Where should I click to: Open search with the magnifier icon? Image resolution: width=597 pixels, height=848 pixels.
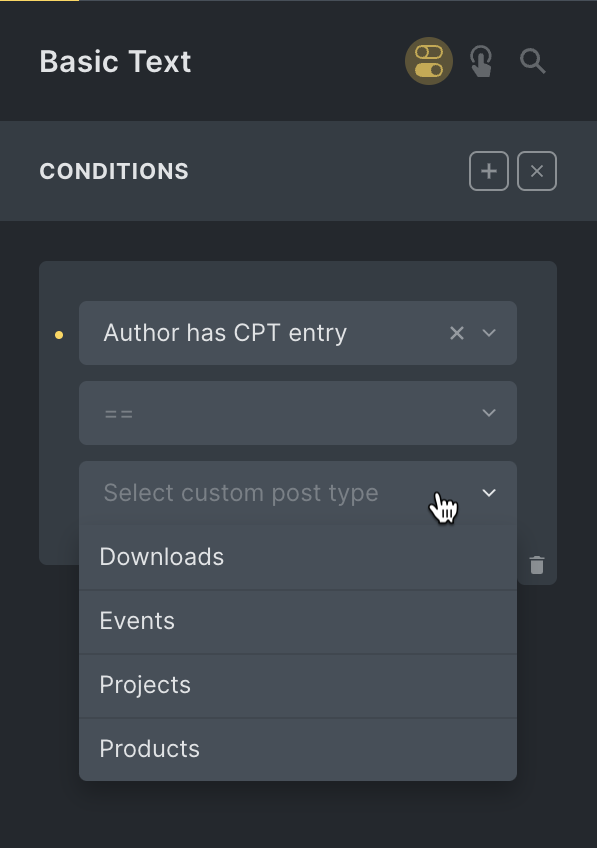point(533,61)
